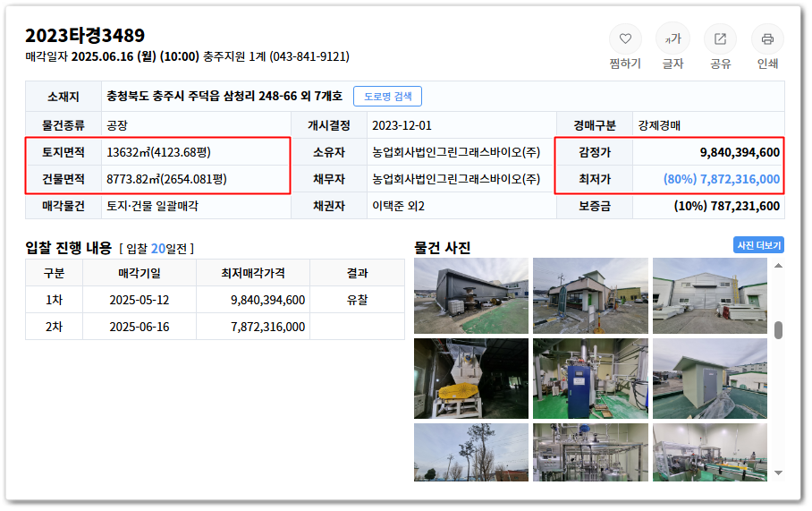Click 2차 date 2025-06-16

pyautogui.click(x=140, y=327)
